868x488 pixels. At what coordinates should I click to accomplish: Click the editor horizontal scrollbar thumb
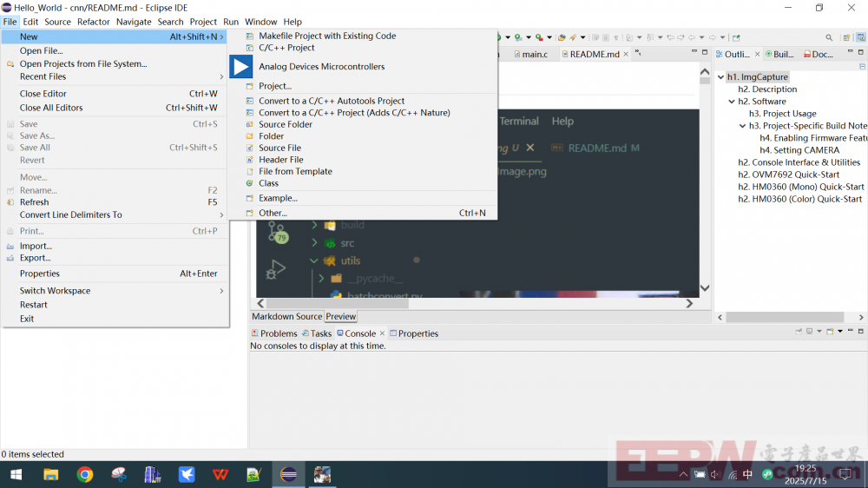[x=338, y=304]
